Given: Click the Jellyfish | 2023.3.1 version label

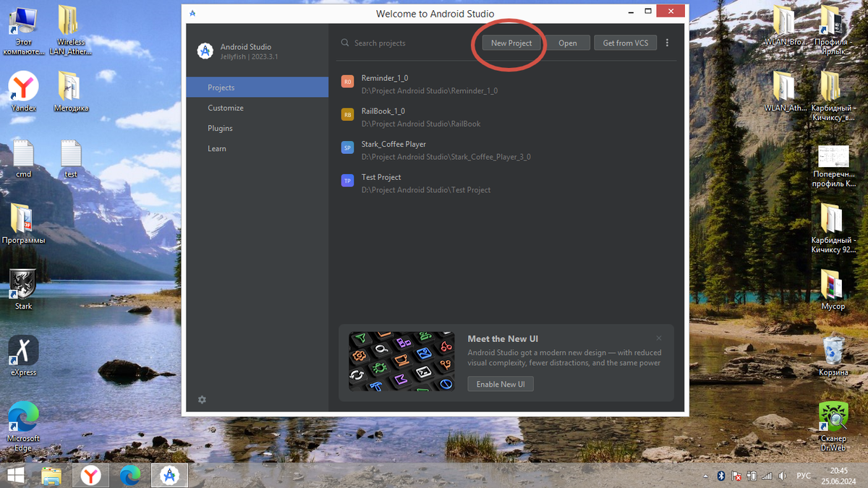Looking at the screenshot, I should [249, 56].
